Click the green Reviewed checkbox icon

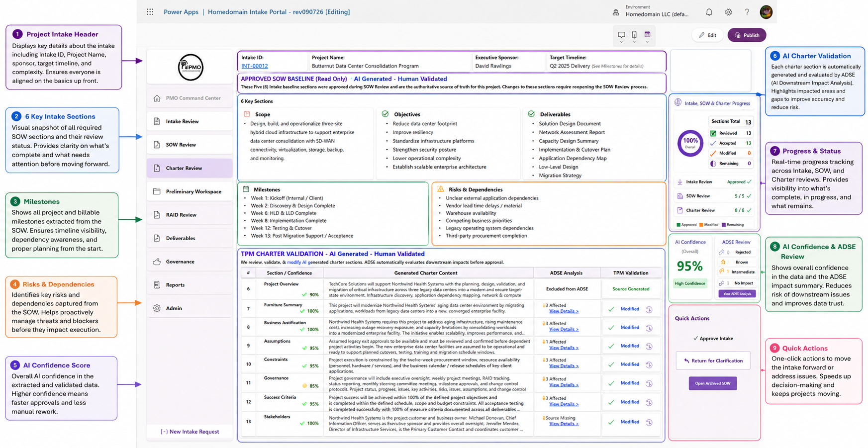(713, 133)
